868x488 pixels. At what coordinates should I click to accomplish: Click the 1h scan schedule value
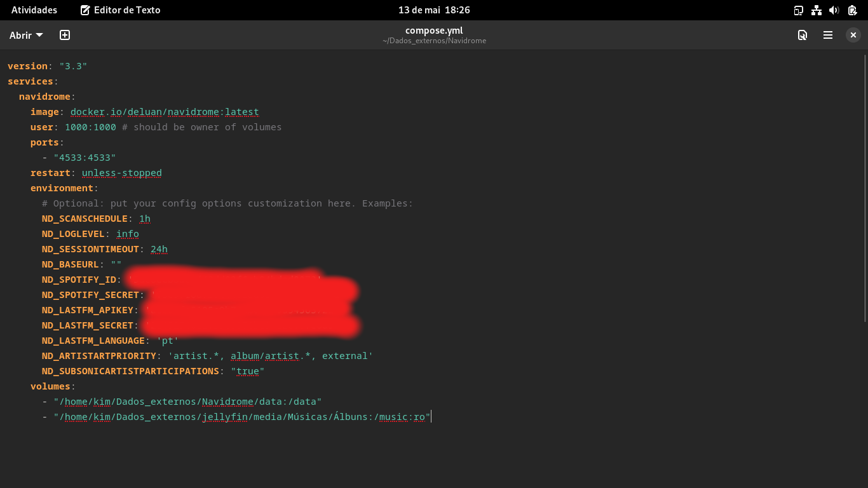145,219
